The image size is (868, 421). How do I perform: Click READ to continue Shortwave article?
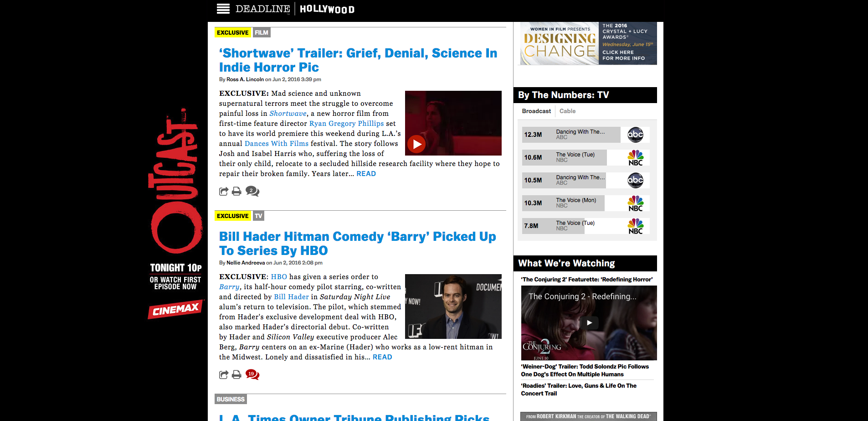(x=366, y=174)
